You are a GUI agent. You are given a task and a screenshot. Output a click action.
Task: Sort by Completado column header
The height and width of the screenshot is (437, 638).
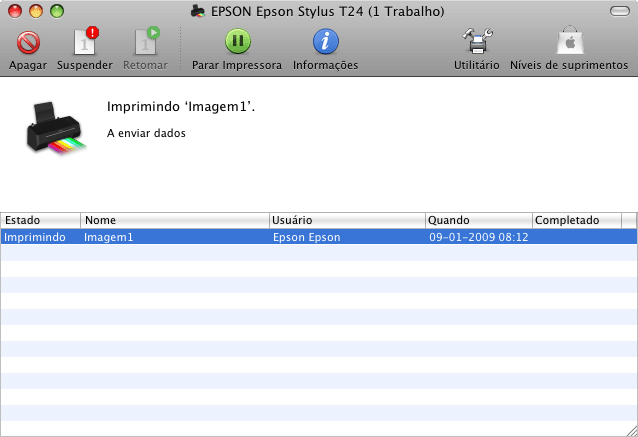click(577, 220)
